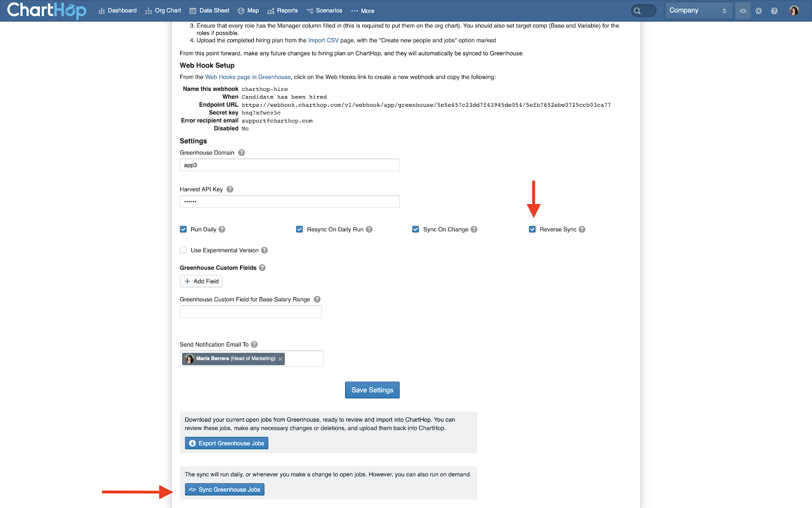812x508 pixels.
Task: Click the Web Hook Setup heading
Action: click(x=207, y=66)
